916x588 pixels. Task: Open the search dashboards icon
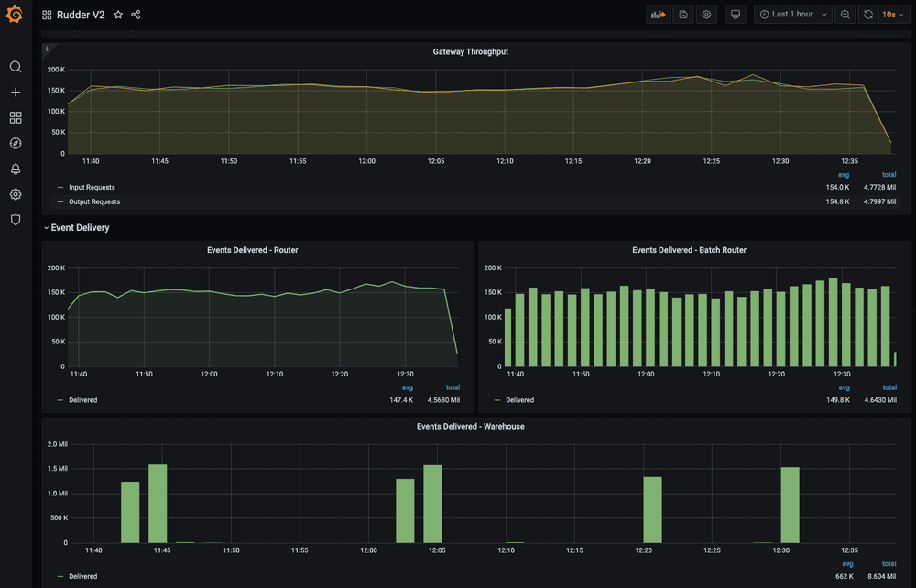(16, 67)
